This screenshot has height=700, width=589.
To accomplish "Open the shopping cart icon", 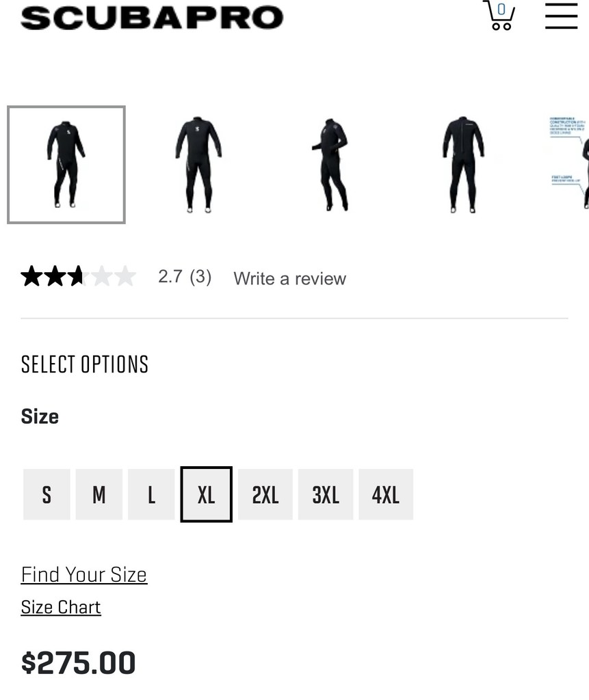I will point(499,16).
